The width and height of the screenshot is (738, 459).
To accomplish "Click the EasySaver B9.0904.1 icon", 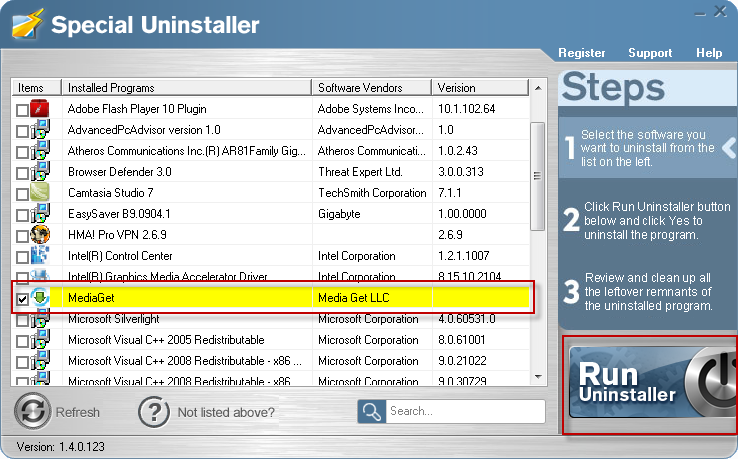I will click(40, 214).
